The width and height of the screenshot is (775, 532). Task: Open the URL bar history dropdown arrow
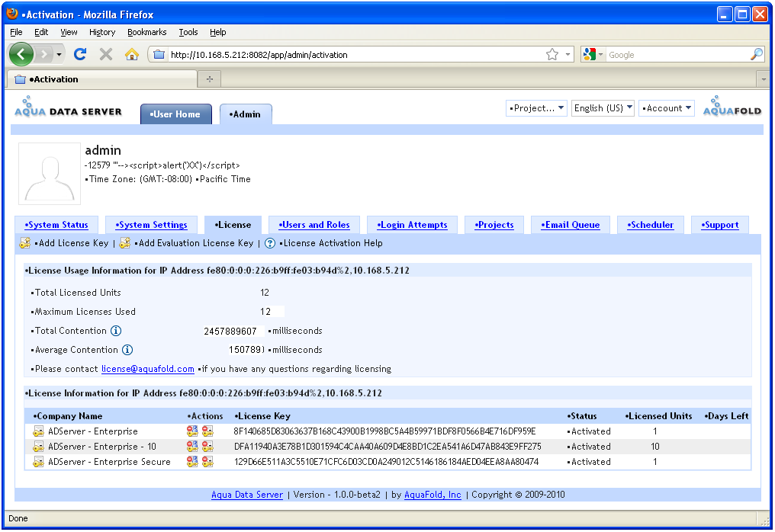[x=568, y=55]
